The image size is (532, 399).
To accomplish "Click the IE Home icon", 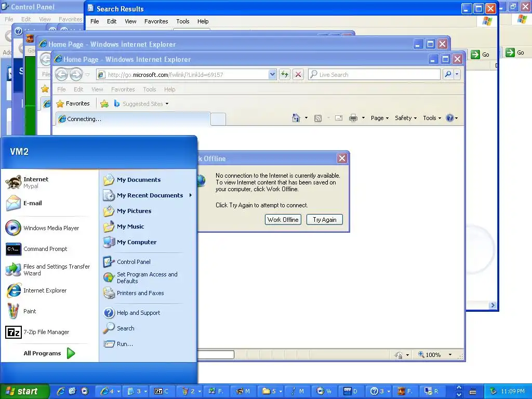I will tap(296, 118).
